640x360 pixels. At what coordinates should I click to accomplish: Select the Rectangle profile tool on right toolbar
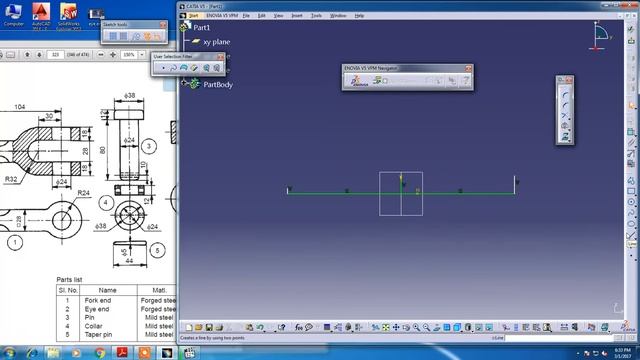[631, 191]
